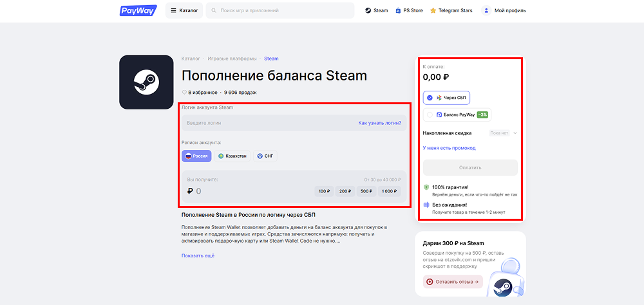The image size is (644, 305).
Task: Add to favorites with В избранное heart
Action: click(x=200, y=93)
